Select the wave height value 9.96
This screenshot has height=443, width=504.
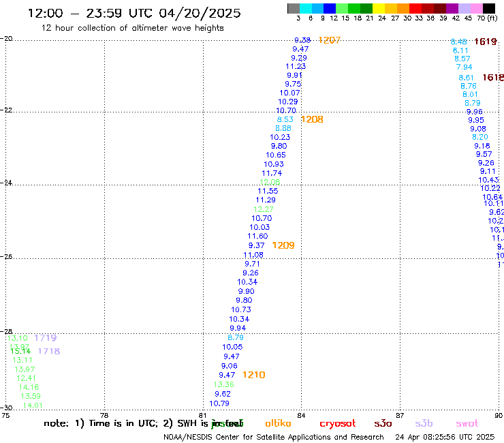[475, 112]
